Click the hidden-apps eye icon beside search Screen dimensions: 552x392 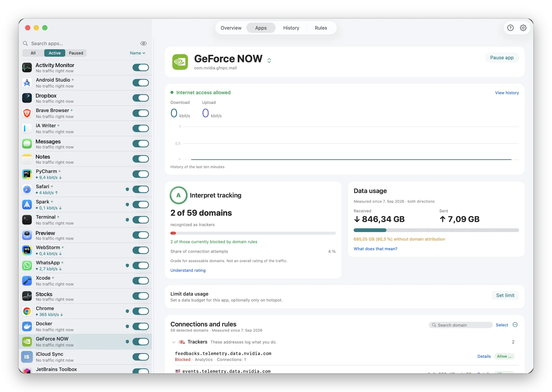pyautogui.click(x=143, y=43)
